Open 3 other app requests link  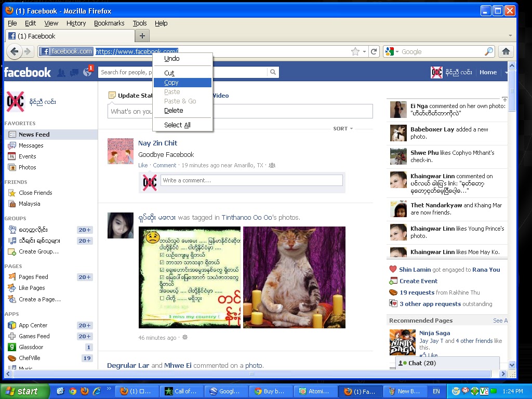[430, 304]
